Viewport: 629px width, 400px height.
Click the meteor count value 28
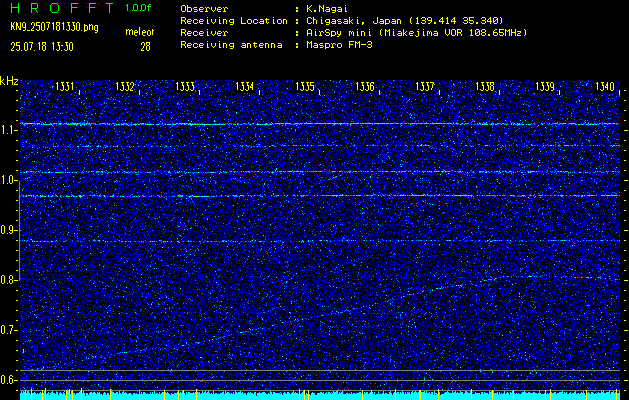(145, 47)
